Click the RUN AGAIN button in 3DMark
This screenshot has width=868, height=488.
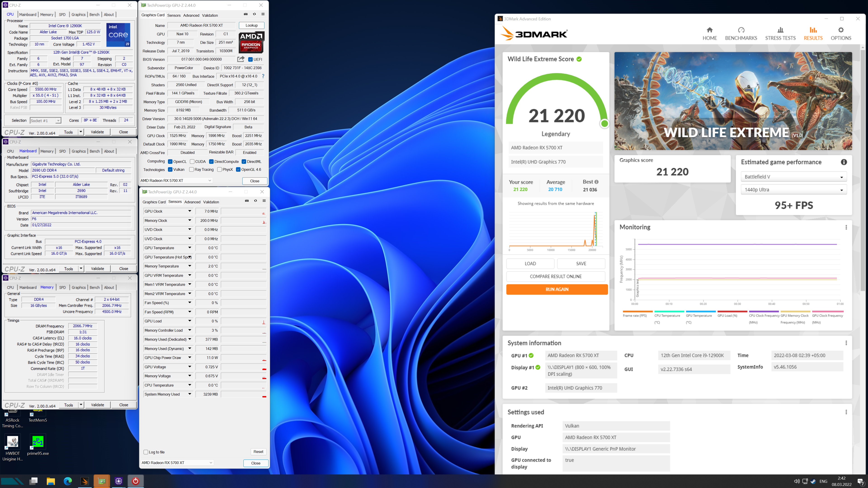(x=557, y=289)
